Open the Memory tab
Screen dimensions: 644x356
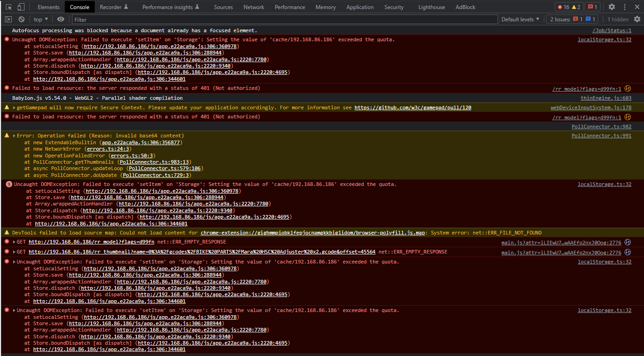tap(326, 7)
